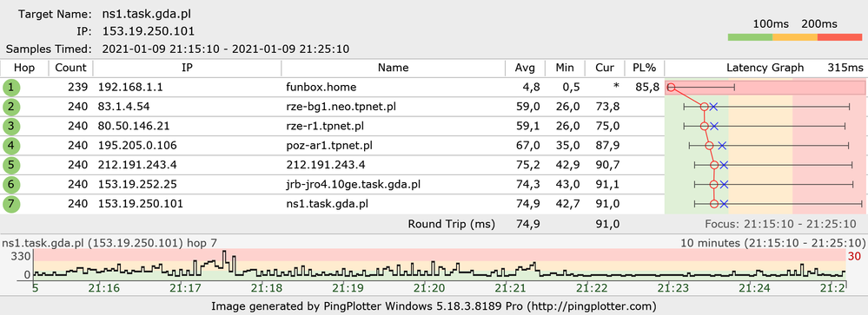Click rze-r1.tpnet.pl name cell
This screenshot has height=315, width=868.
pos(326,127)
